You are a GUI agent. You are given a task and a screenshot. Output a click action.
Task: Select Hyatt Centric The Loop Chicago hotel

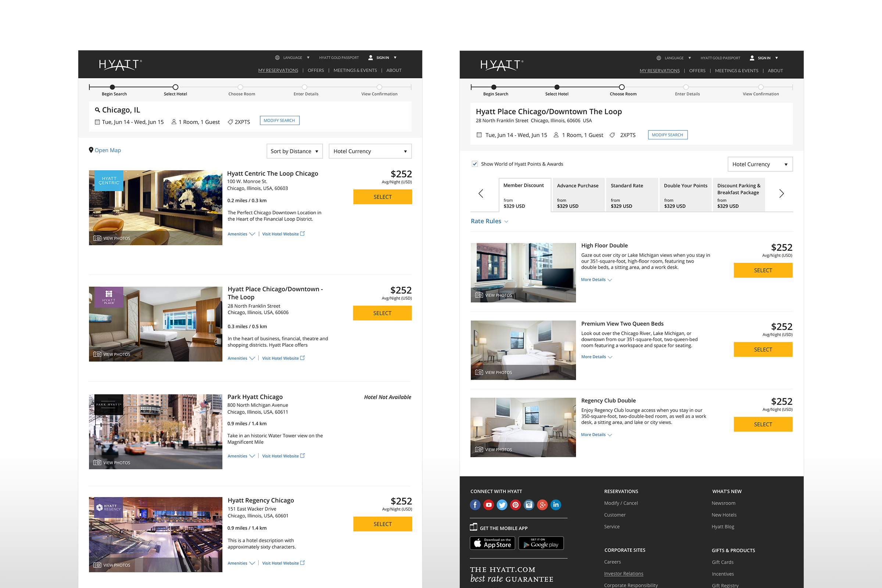click(x=383, y=197)
